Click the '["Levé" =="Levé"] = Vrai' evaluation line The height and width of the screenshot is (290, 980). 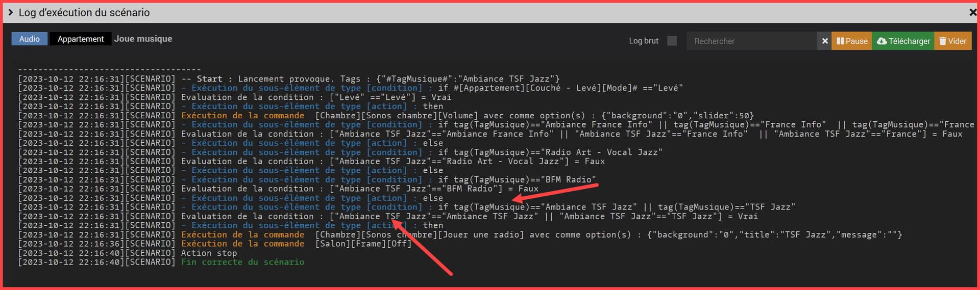(x=235, y=97)
